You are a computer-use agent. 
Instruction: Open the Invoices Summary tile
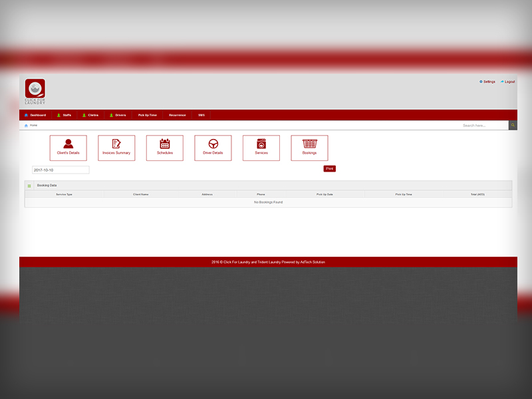(x=116, y=148)
